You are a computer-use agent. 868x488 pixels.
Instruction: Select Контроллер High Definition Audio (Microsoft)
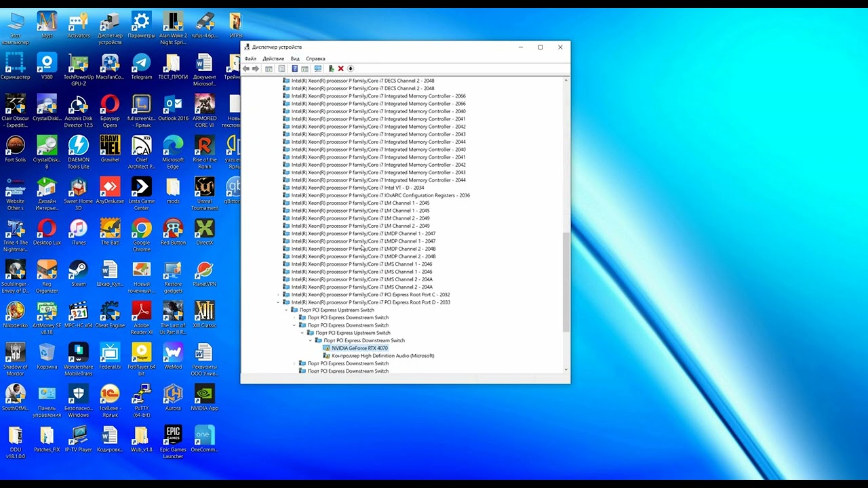[383, 356]
